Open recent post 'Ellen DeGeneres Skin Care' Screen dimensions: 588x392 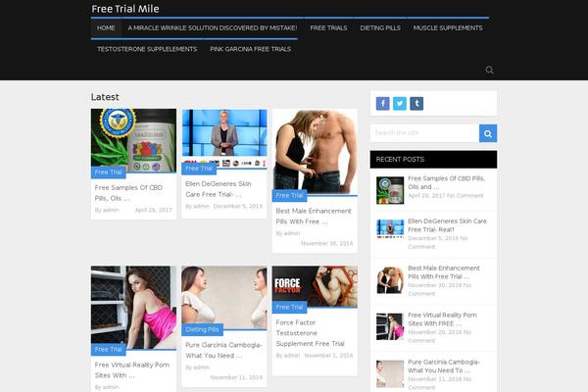[x=447, y=225]
